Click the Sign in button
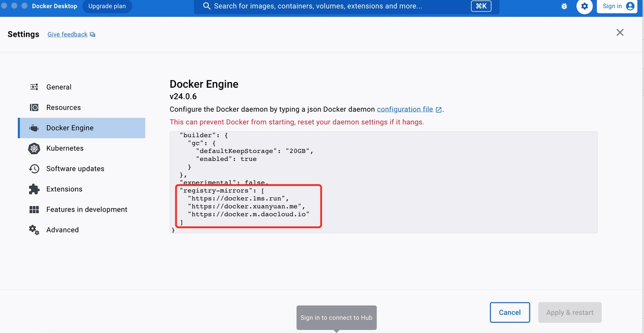Screen dimensions: 644x333 (x=617, y=6)
